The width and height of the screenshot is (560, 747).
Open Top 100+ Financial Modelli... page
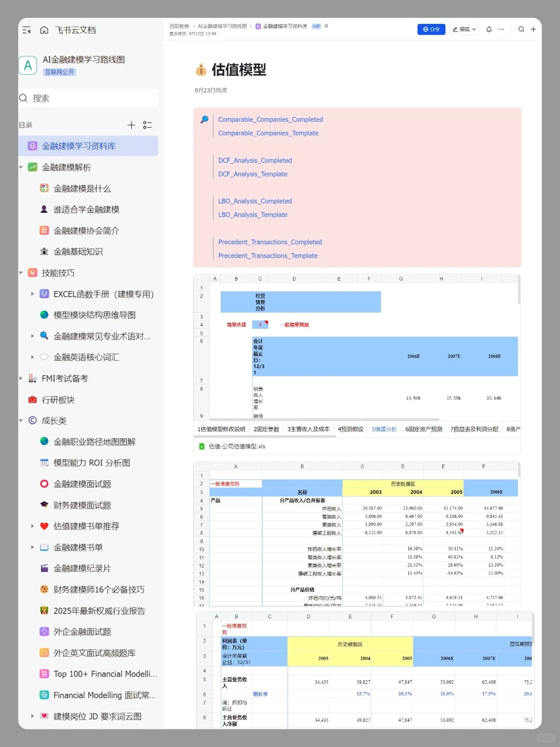coord(105,674)
